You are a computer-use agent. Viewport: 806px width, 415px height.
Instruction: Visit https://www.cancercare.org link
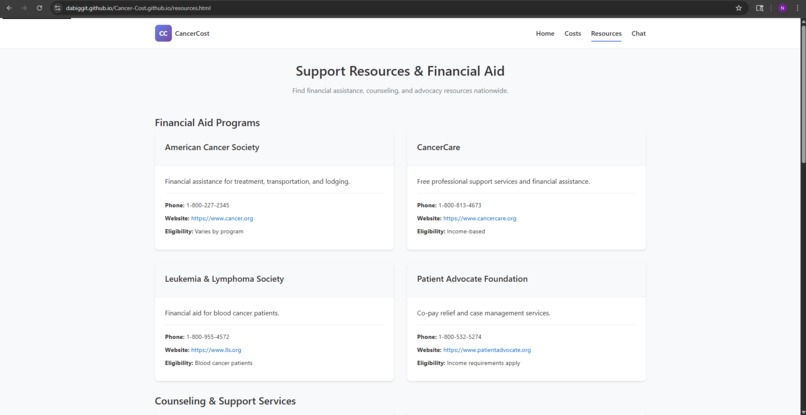(480, 219)
